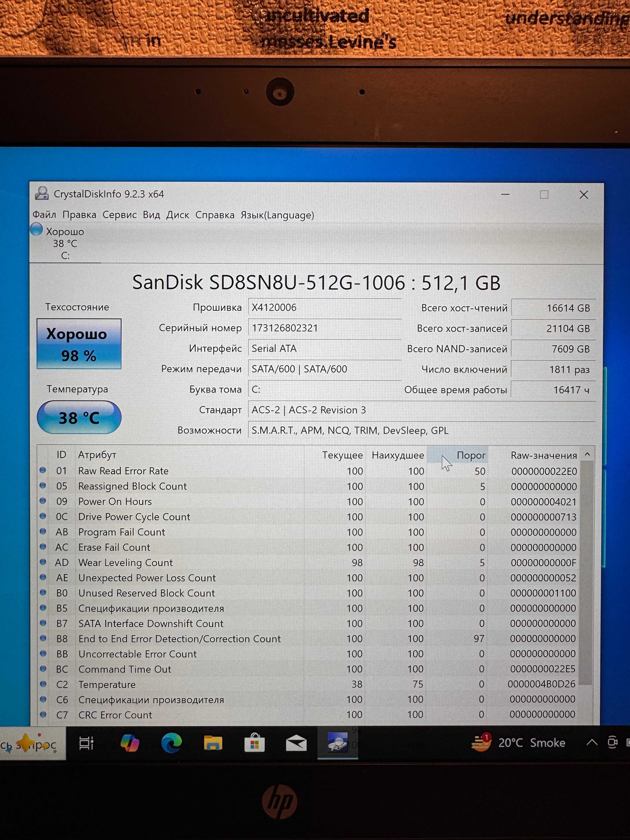
Task: Click status dot of Raw Read Error Rate
Action: coord(43,470)
